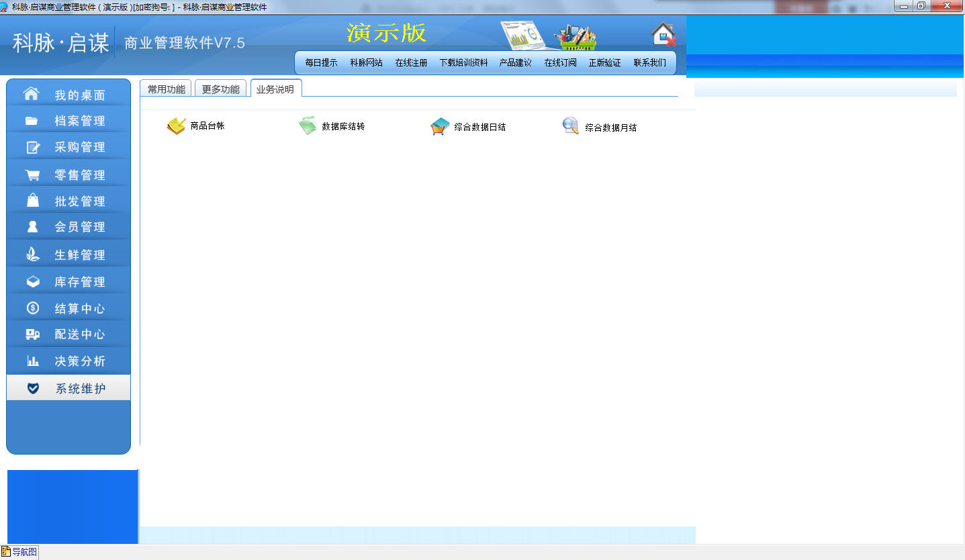
Task: Go to 结算中心 module label
Action: (80, 309)
